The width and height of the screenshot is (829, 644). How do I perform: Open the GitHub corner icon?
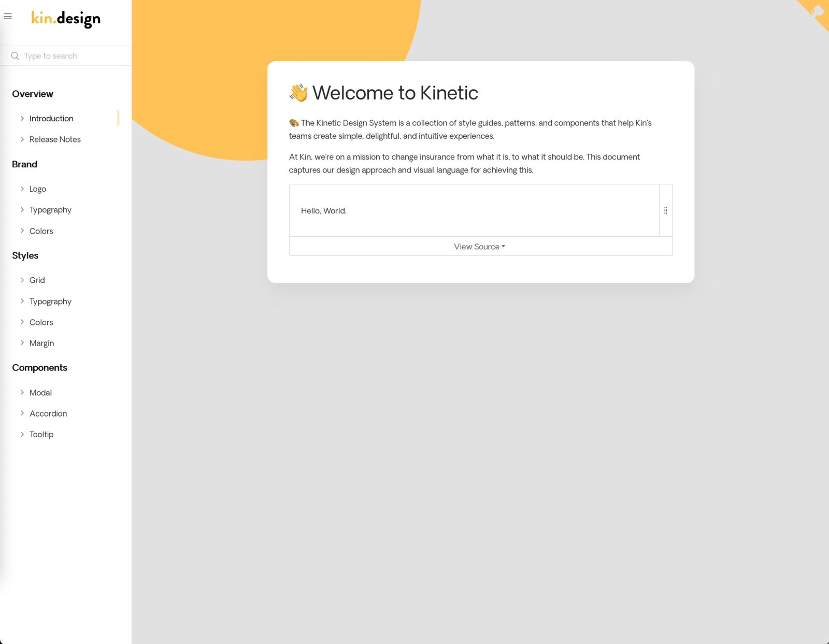(x=817, y=11)
